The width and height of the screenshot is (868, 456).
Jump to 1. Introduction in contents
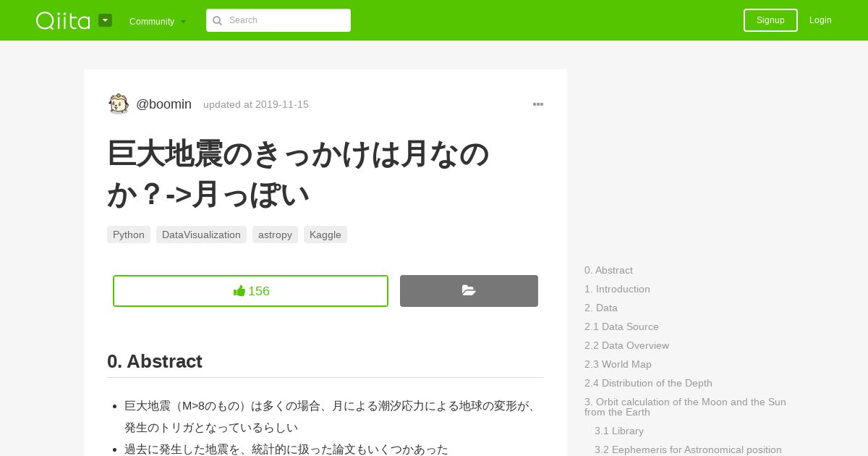click(617, 289)
